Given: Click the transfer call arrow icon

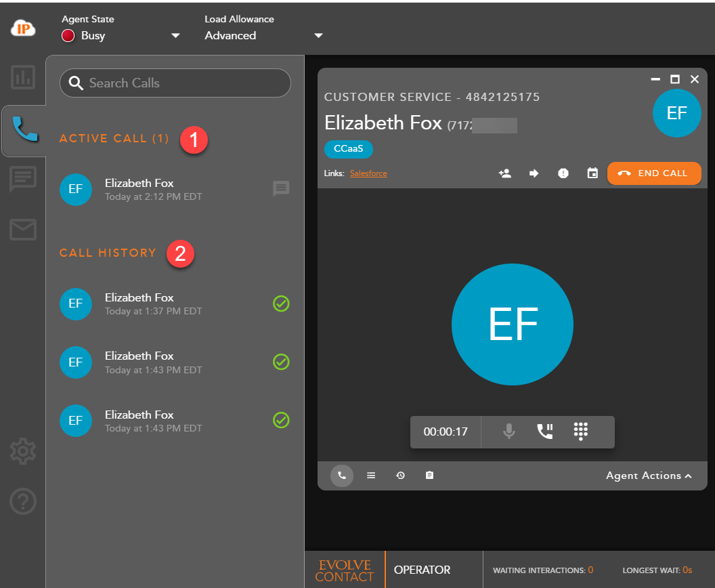Looking at the screenshot, I should pyautogui.click(x=534, y=173).
